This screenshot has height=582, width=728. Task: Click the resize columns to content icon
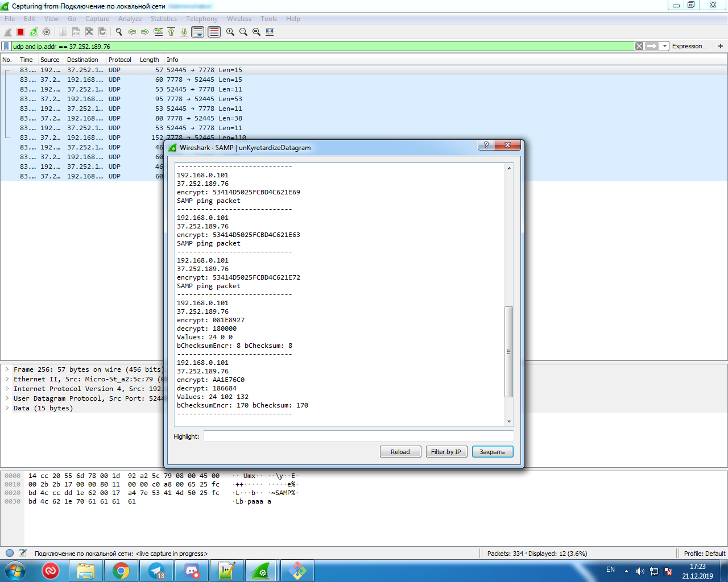[270, 32]
